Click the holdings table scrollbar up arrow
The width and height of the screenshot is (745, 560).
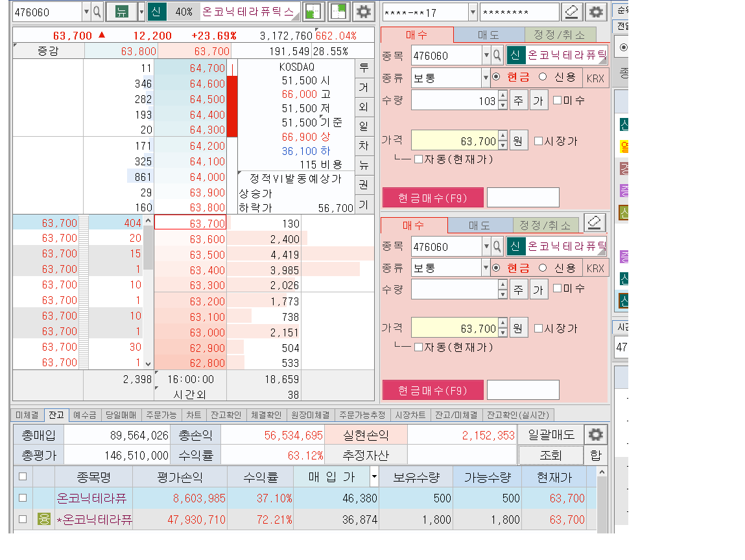tap(602, 472)
